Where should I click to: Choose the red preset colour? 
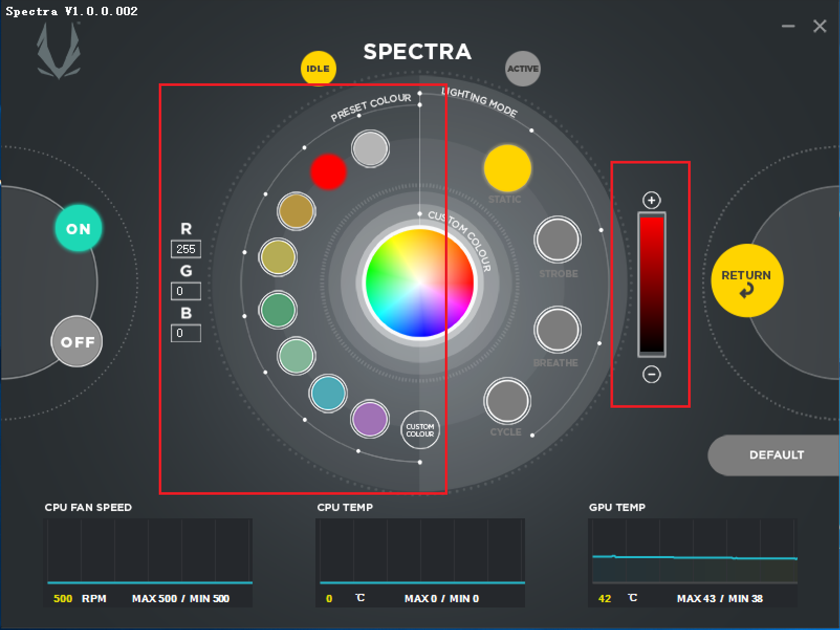[328, 172]
